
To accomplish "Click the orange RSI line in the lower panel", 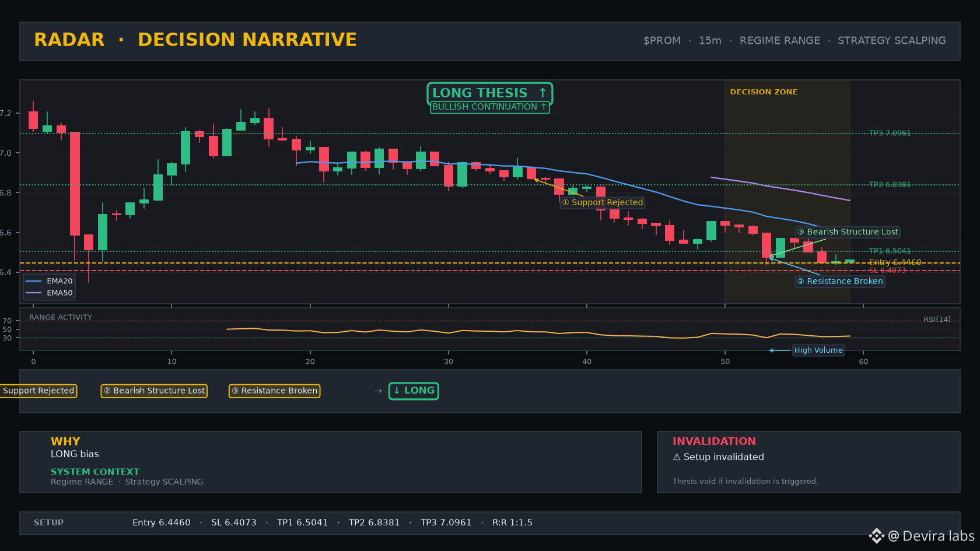I will [x=538, y=333].
